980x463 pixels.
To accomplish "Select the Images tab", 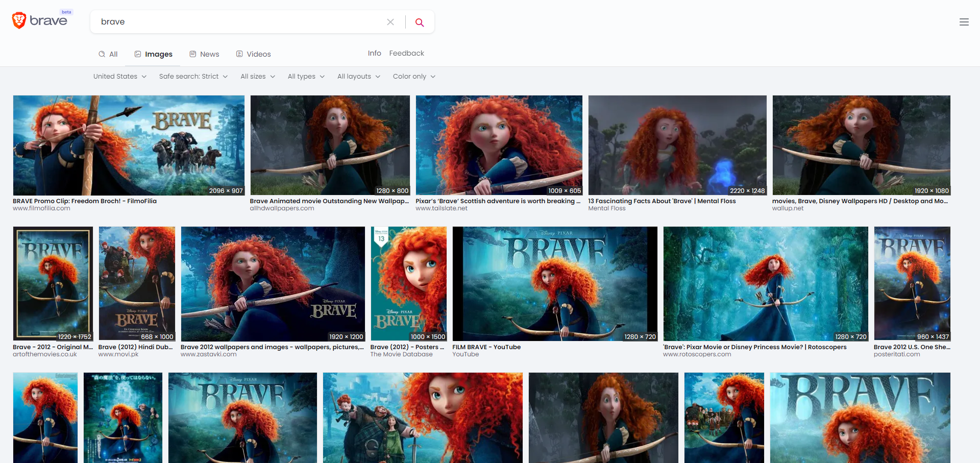I will point(154,54).
